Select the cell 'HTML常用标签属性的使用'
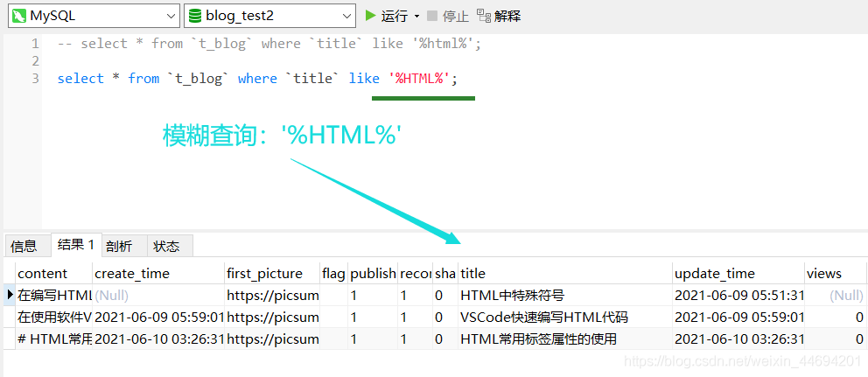The height and width of the screenshot is (377, 868). 565,339
